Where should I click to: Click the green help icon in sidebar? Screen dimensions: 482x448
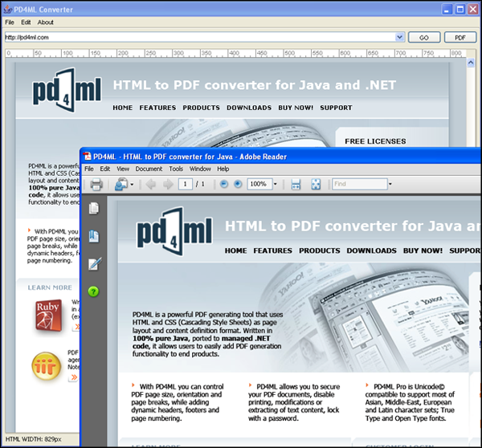(x=93, y=291)
